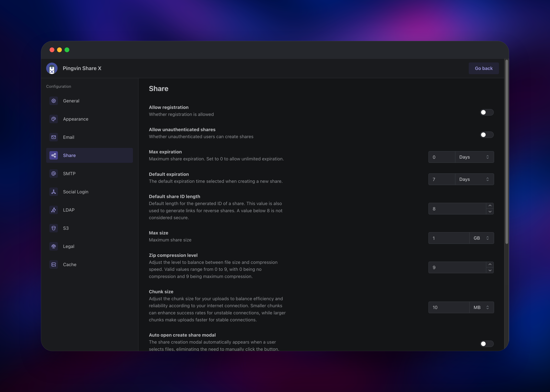Open Chunk size MB unit dropdown
The height and width of the screenshot is (392, 550).
pos(482,308)
